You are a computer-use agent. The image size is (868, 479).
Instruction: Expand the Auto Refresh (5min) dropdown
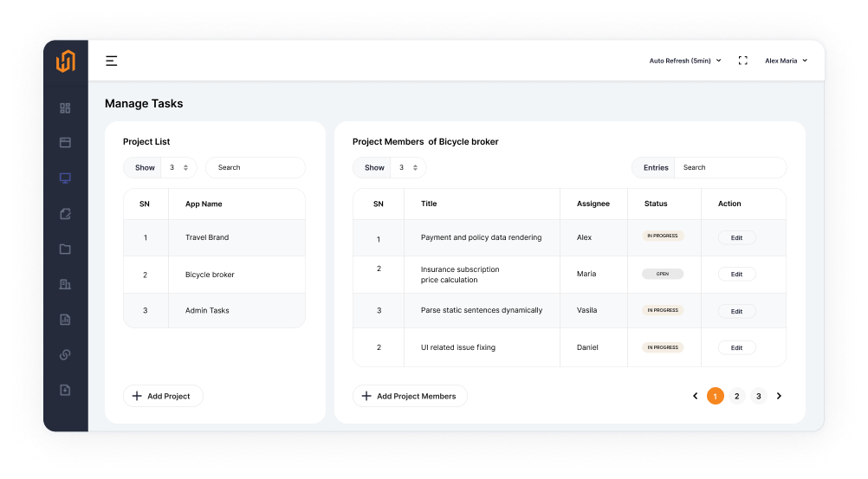pos(684,61)
